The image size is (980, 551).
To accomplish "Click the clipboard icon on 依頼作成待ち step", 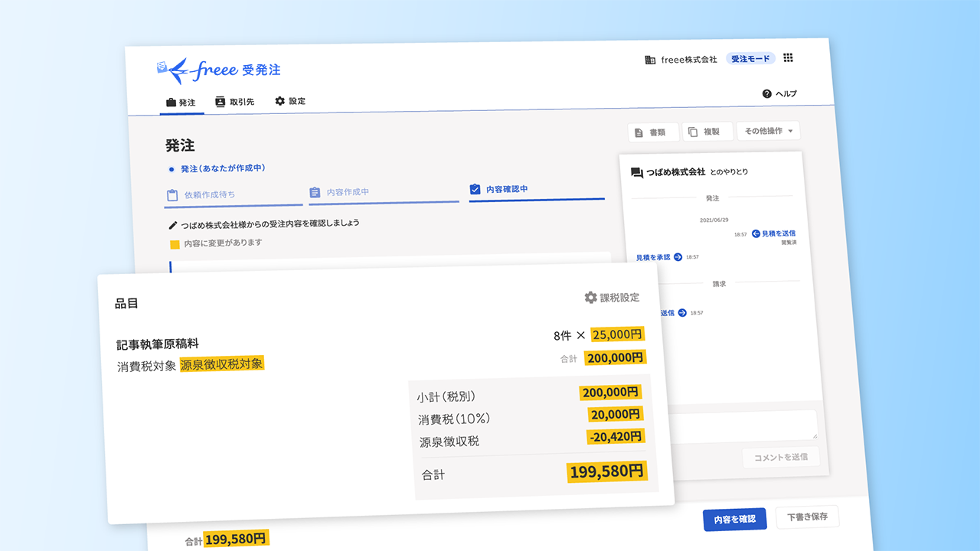I will 171,194.
